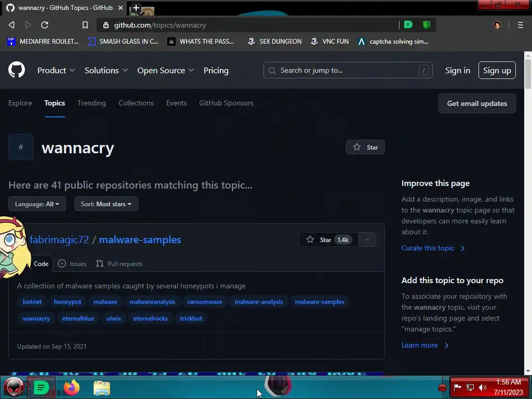Switch to the Trending tab
This screenshot has height=399, width=532.
click(91, 103)
